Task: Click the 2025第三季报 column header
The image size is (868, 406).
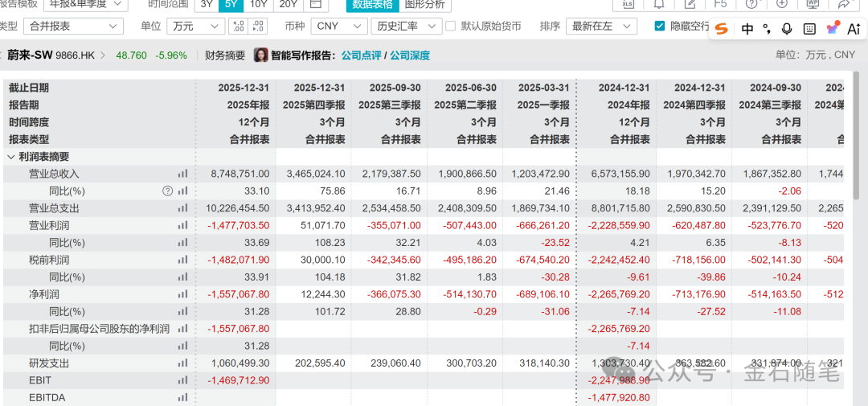Action: pyautogui.click(x=390, y=105)
